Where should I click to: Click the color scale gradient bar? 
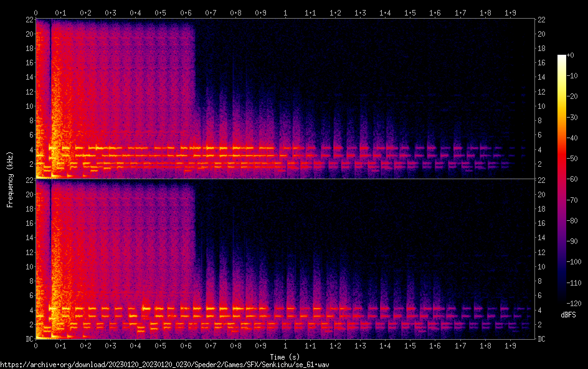[562, 179]
